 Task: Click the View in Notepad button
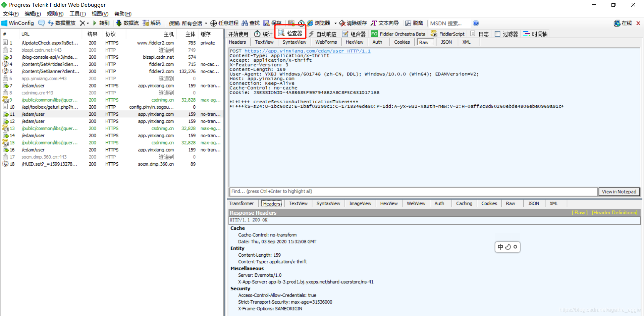point(619,192)
